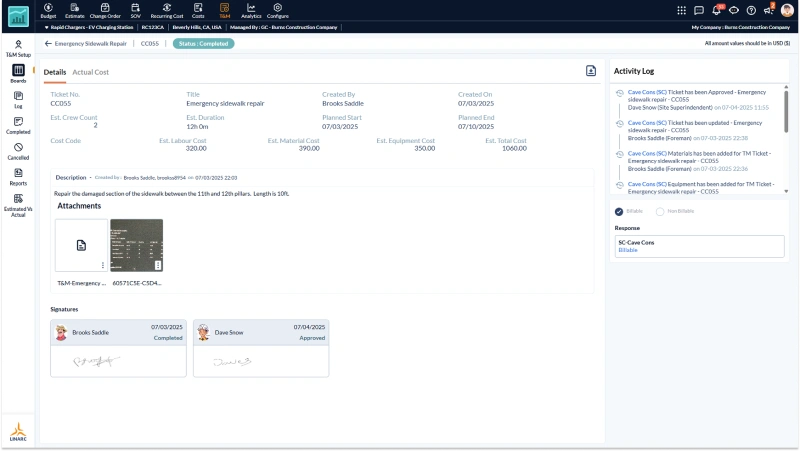The image size is (800, 451).
Task: Click Est. Equipment Cost value 350.00
Action: click(424, 148)
